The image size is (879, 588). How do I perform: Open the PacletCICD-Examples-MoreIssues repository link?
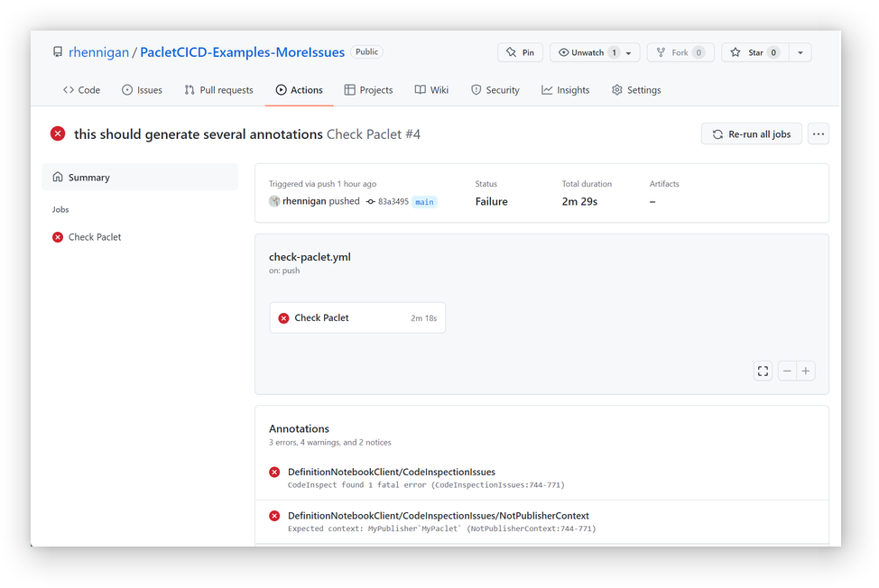[242, 52]
